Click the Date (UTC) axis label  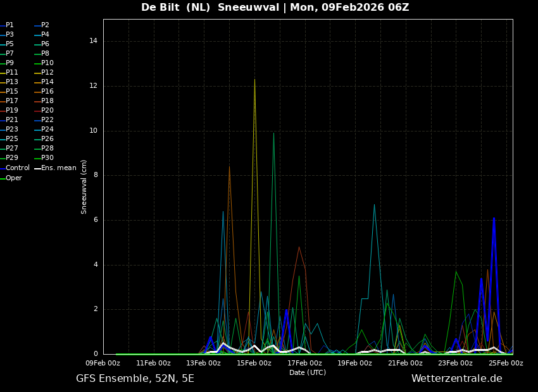308,373
